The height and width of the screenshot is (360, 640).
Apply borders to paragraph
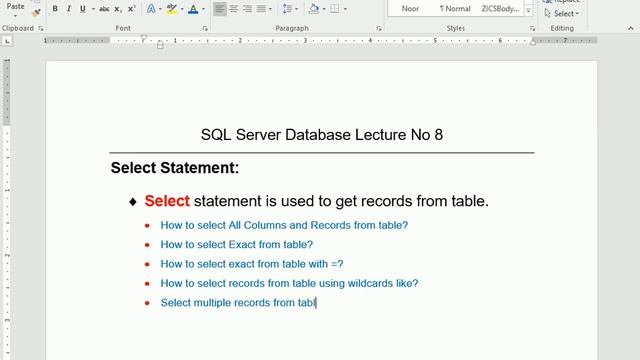335,9
